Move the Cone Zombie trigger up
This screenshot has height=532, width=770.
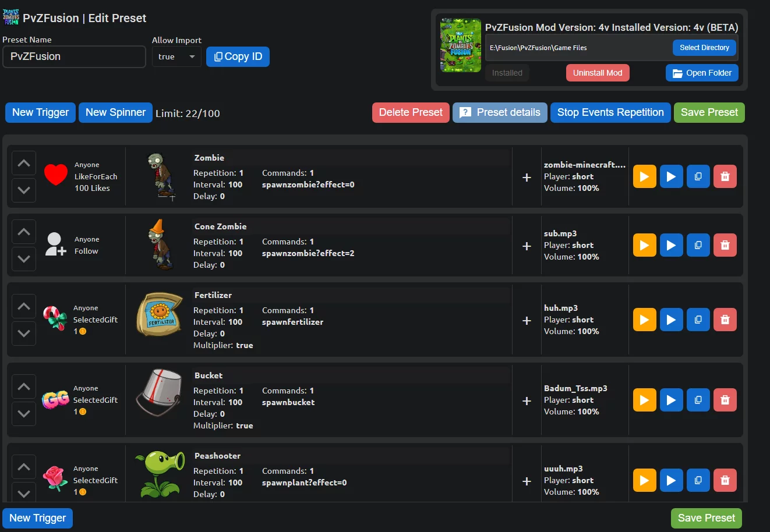[x=24, y=232]
